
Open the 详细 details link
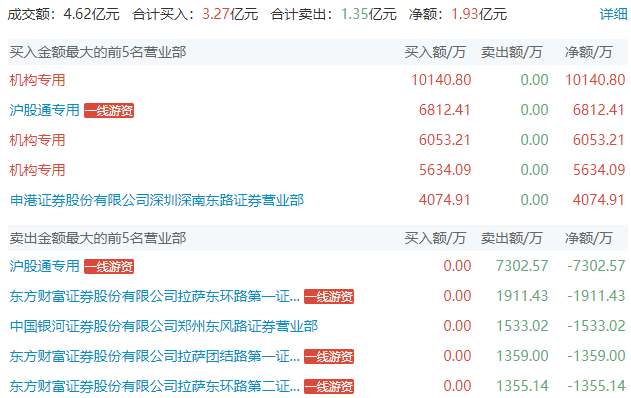click(x=613, y=14)
